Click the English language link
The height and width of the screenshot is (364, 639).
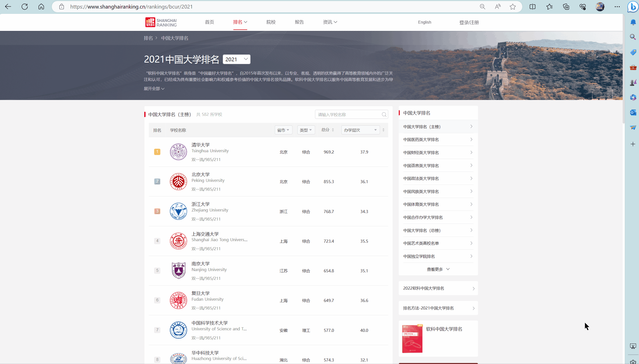coord(424,22)
